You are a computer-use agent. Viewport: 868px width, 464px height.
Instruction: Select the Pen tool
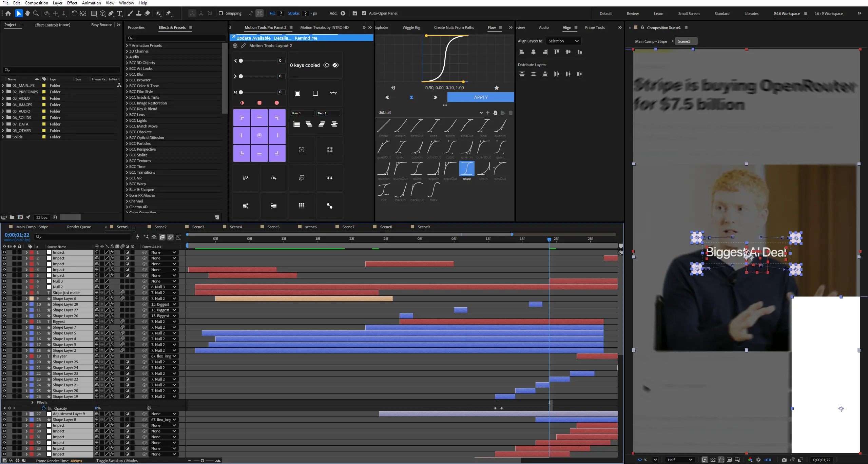[x=111, y=13]
